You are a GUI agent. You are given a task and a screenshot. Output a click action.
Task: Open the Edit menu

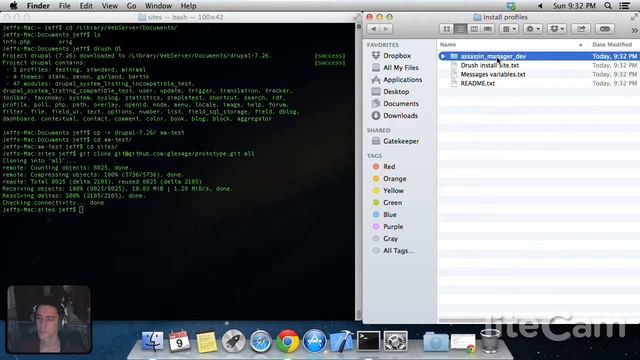pos(86,6)
